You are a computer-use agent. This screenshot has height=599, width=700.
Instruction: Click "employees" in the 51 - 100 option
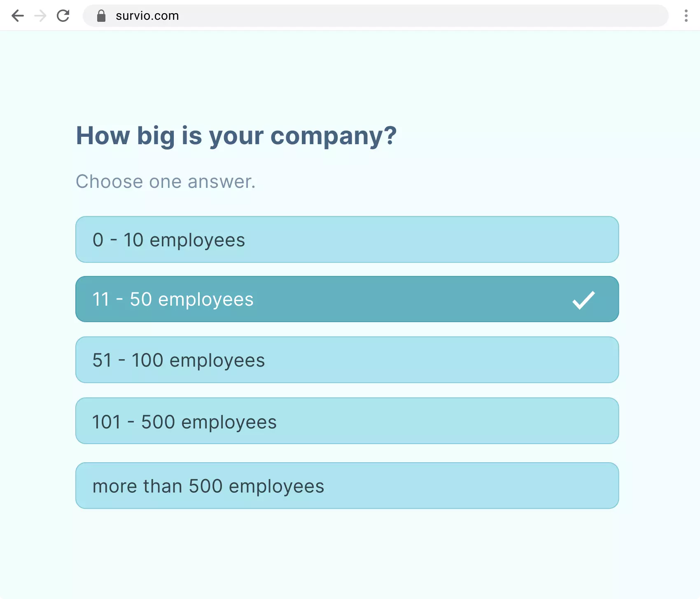tap(217, 360)
